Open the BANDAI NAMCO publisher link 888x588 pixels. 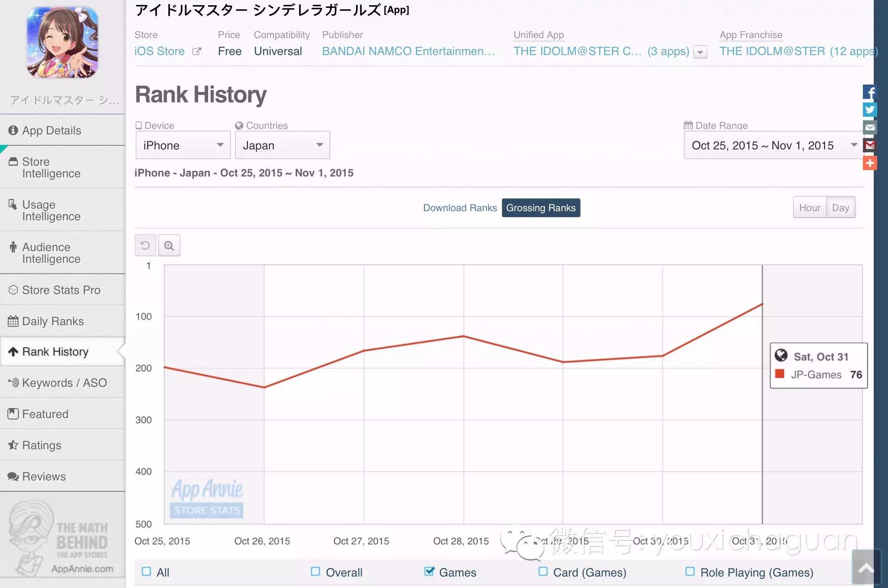tap(408, 51)
